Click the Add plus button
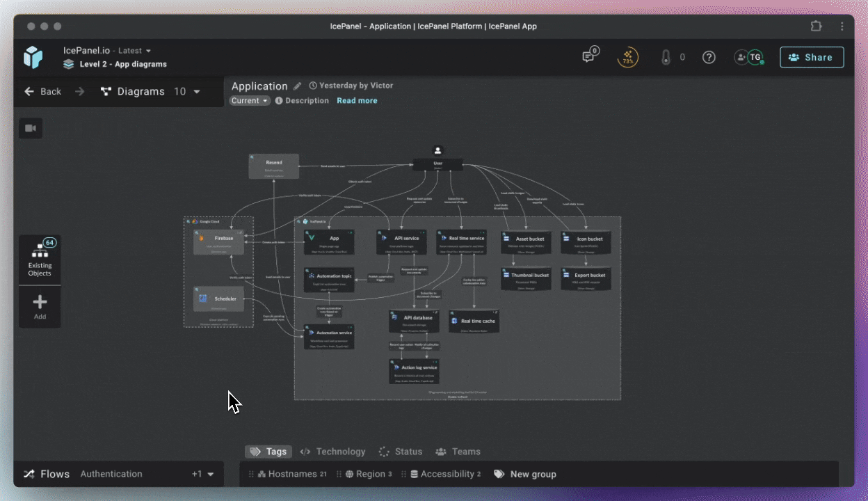The height and width of the screenshot is (501, 868). pos(40,307)
